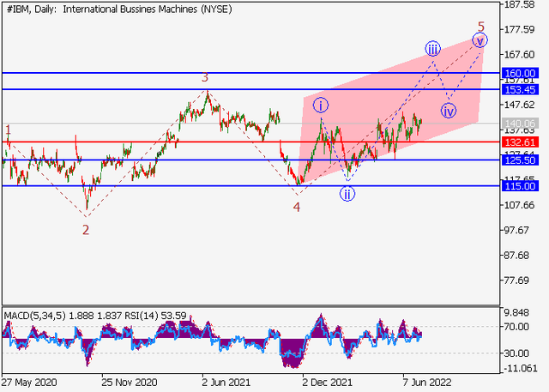Image resolution: width=549 pixels, height=392 pixels.
Task: Click the 187.58 price axis value
Action: point(520,5)
